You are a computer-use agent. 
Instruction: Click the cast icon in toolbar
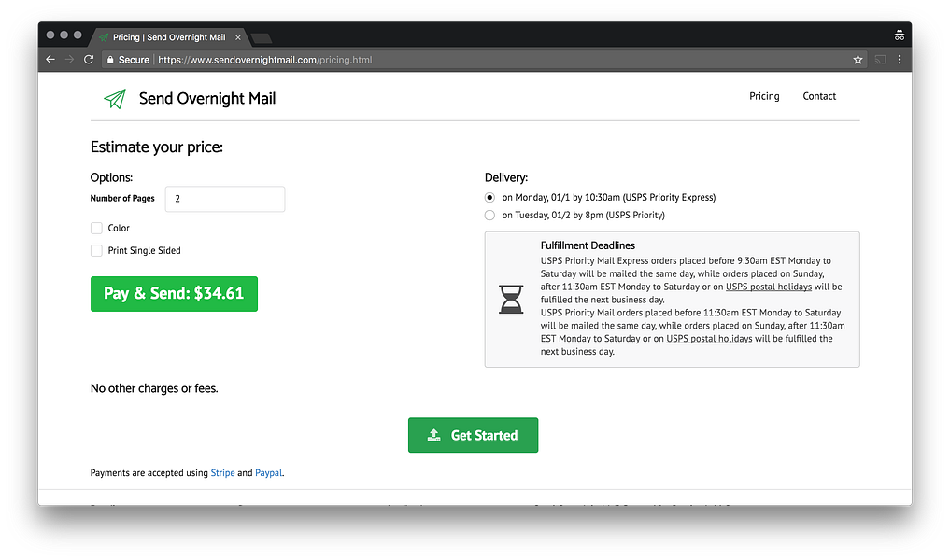880,60
